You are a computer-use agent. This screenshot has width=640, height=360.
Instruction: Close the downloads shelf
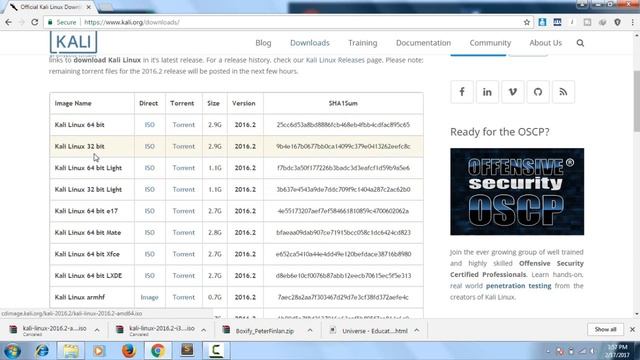point(632,329)
